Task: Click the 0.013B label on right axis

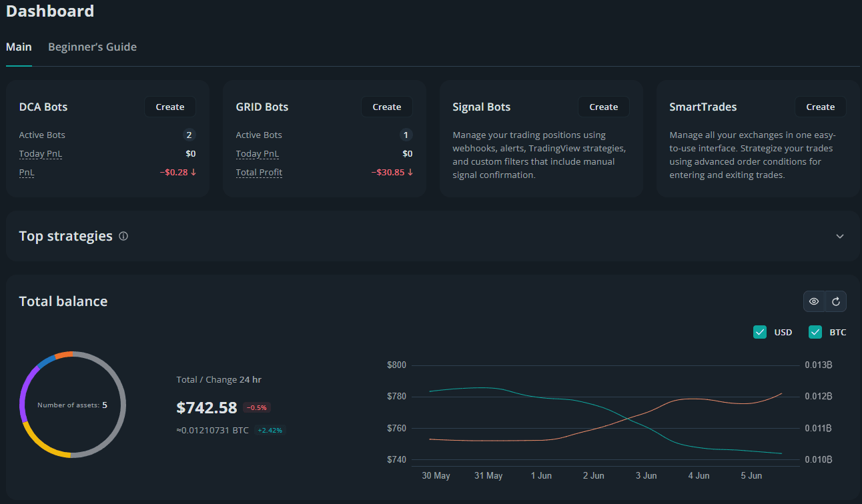Action: point(818,365)
